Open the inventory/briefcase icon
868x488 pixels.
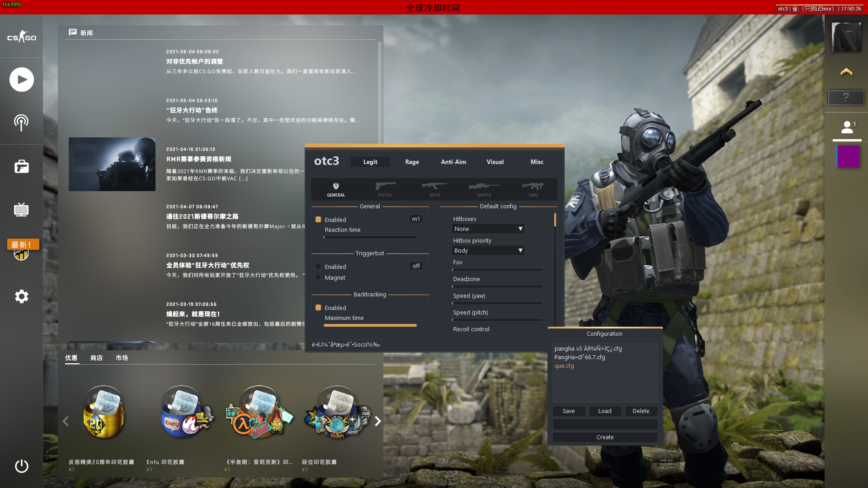tap(22, 166)
